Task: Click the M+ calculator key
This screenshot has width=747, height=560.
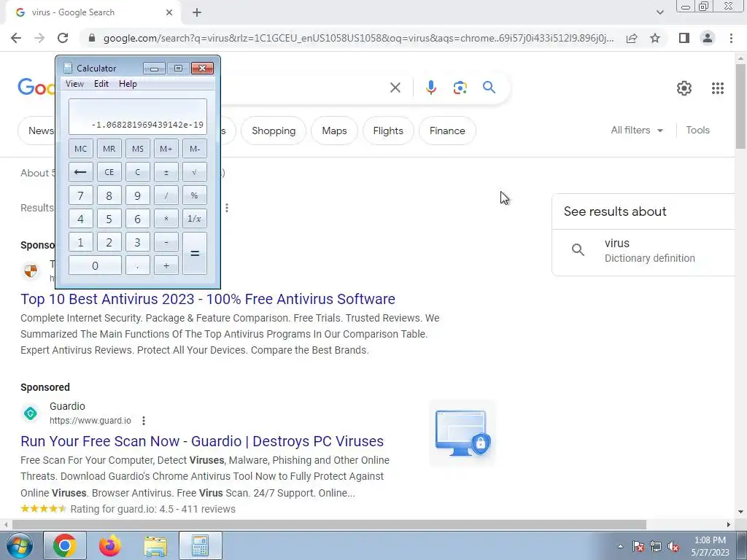Action: (x=166, y=149)
